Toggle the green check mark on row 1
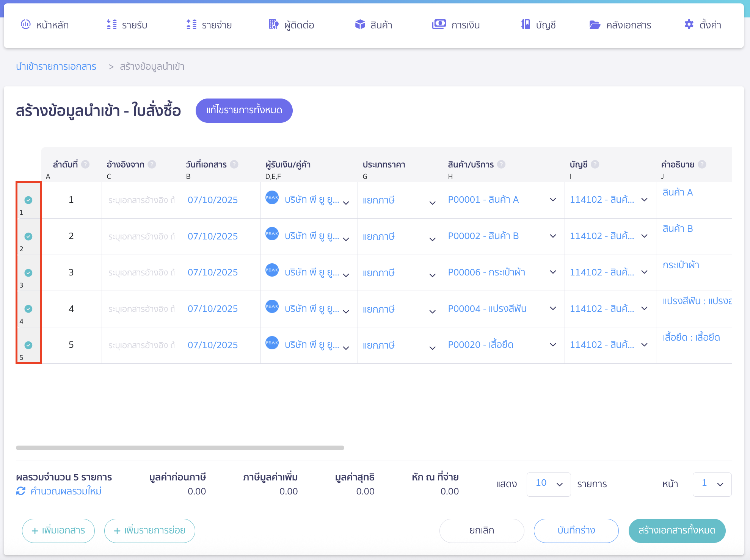Viewport: 750px width, 560px height. click(28, 200)
